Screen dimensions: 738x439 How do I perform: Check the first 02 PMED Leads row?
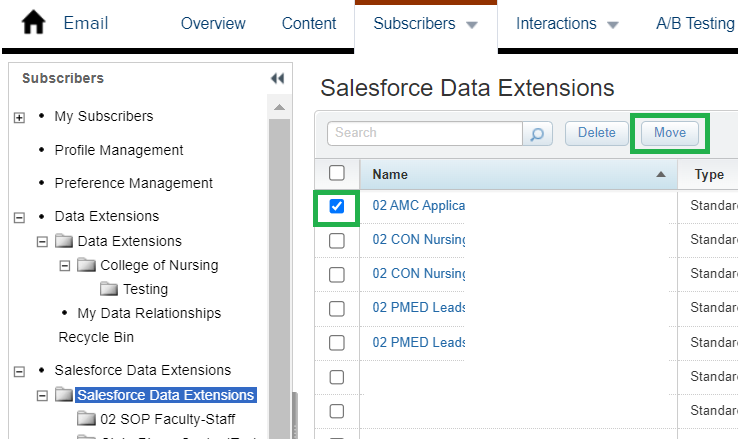pyautogui.click(x=337, y=309)
